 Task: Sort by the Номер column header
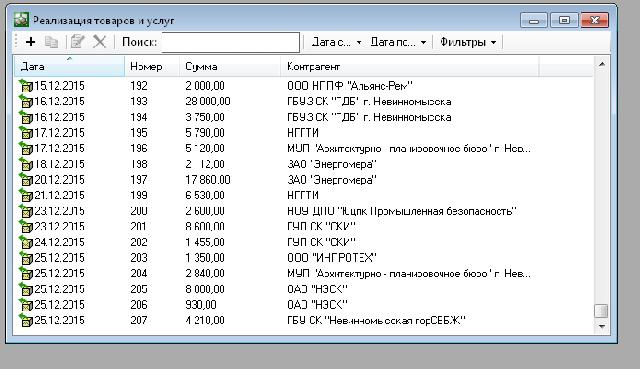click(152, 66)
